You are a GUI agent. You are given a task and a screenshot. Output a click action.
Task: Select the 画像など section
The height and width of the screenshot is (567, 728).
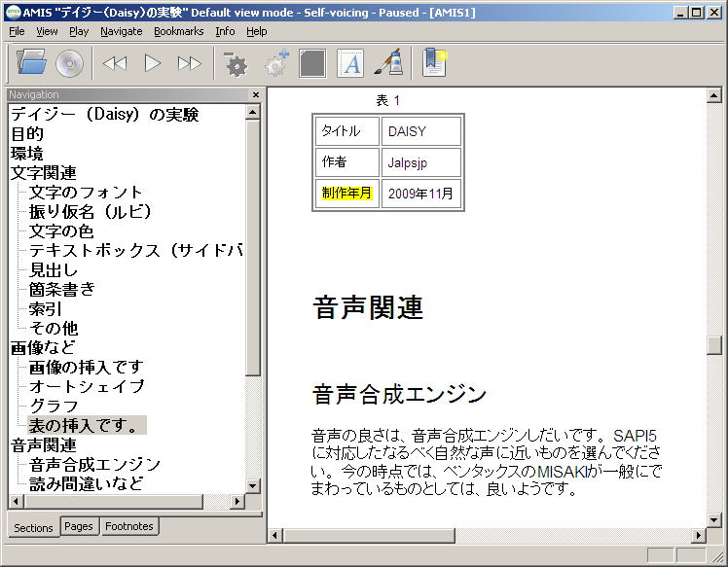tap(43, 348)
